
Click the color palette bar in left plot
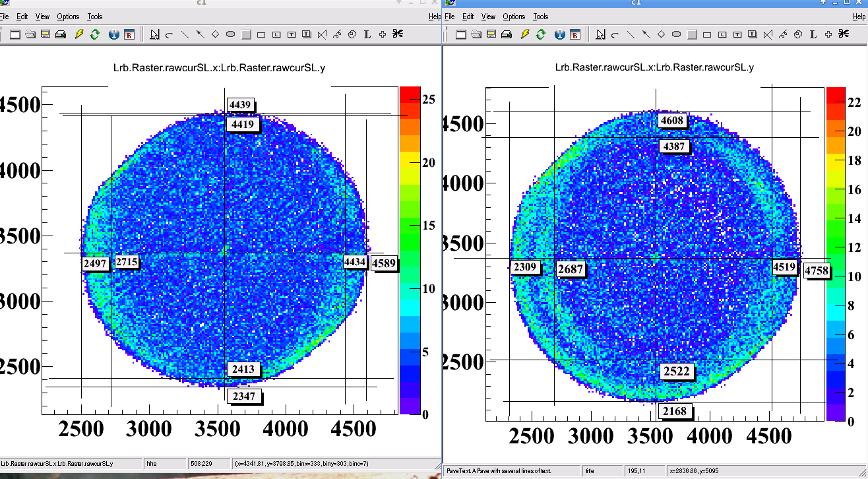410,251
